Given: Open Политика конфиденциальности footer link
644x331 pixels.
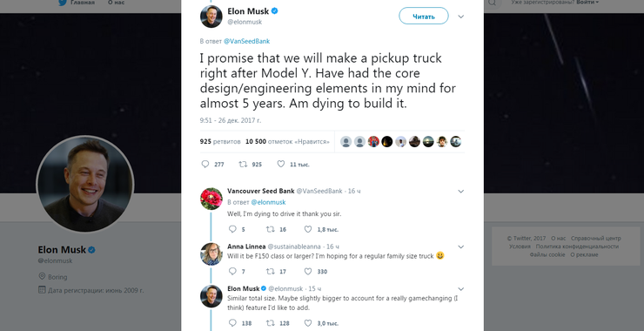Looking at the screenshot, I should 577,247.
